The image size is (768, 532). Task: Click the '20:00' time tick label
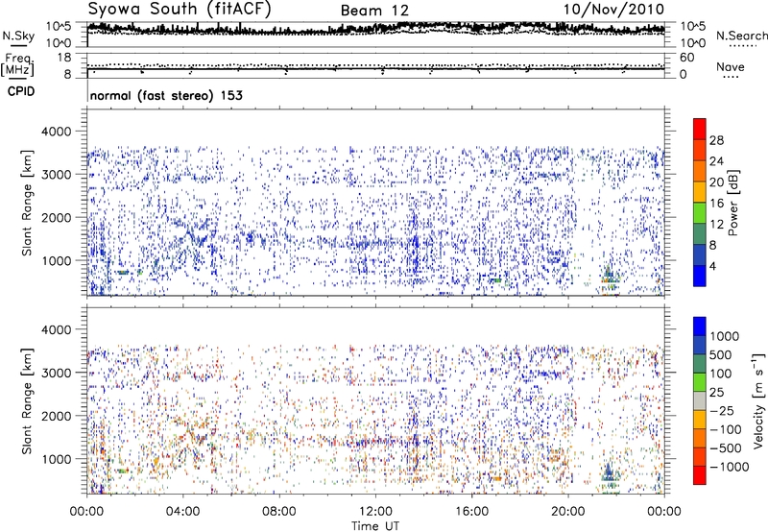coord(567,512)
